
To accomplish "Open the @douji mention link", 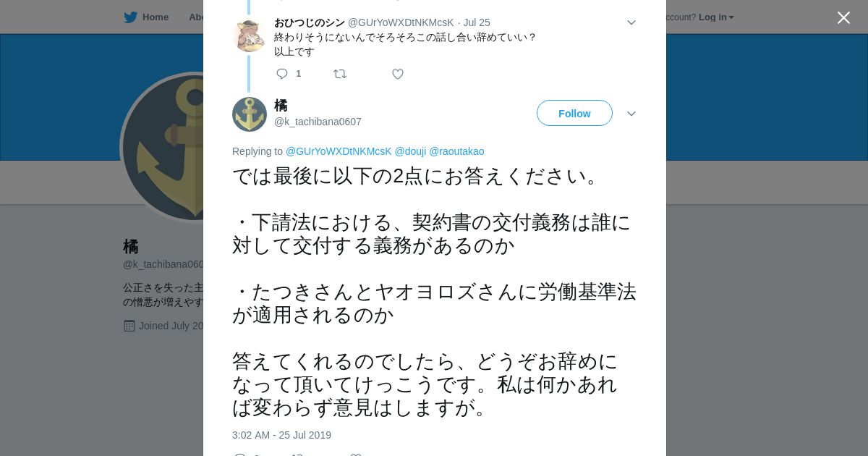I will 410,151.
